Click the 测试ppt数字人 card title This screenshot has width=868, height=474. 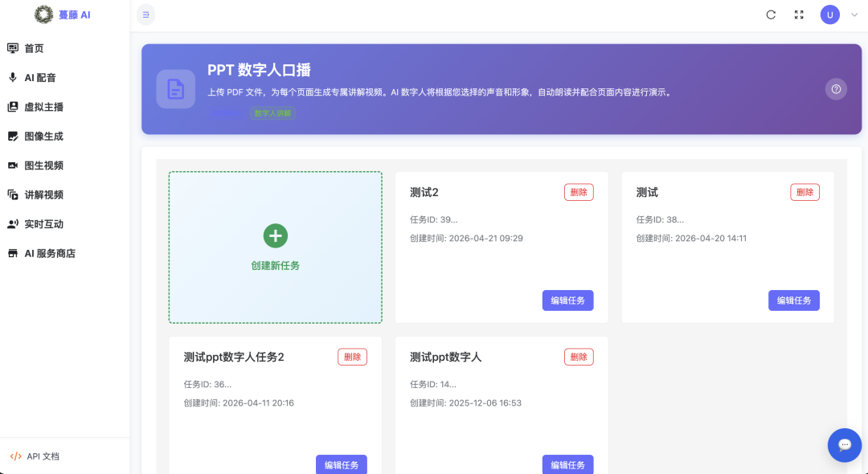point(445,358)
